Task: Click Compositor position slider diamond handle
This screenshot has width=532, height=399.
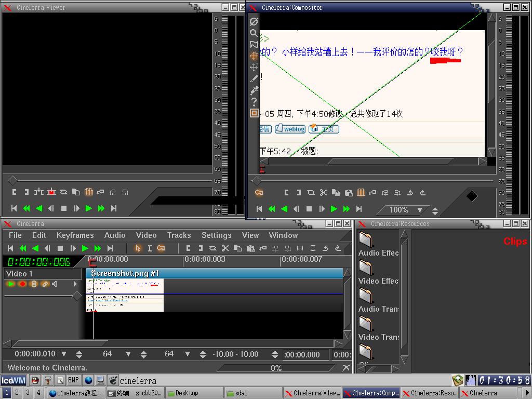Action: [x=257, y=181]
